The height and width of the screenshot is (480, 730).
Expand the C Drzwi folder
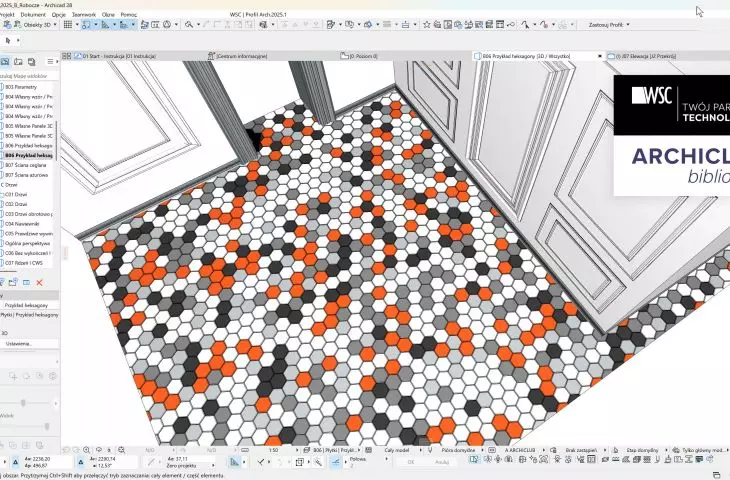coord(9,185)
